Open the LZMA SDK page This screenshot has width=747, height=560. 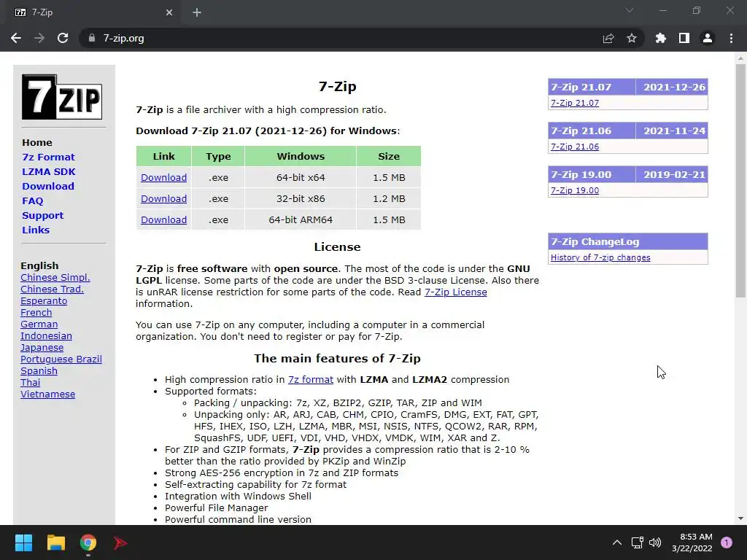pyautogui.click(x=49, y=171)
